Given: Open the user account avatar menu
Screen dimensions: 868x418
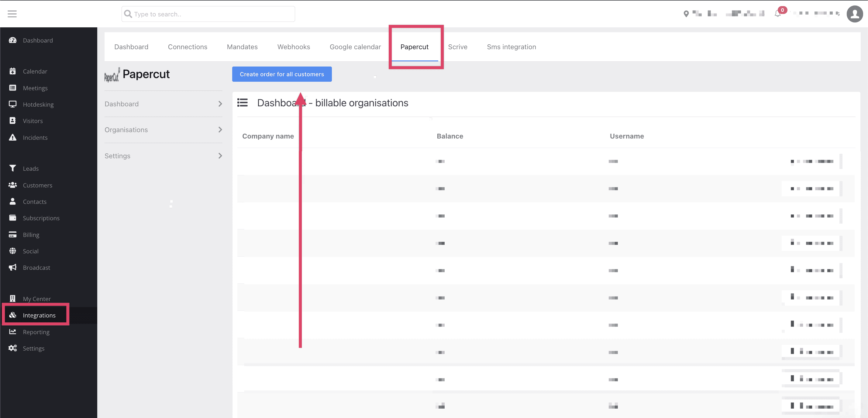Looking at the screenshot, I should 855,14.
